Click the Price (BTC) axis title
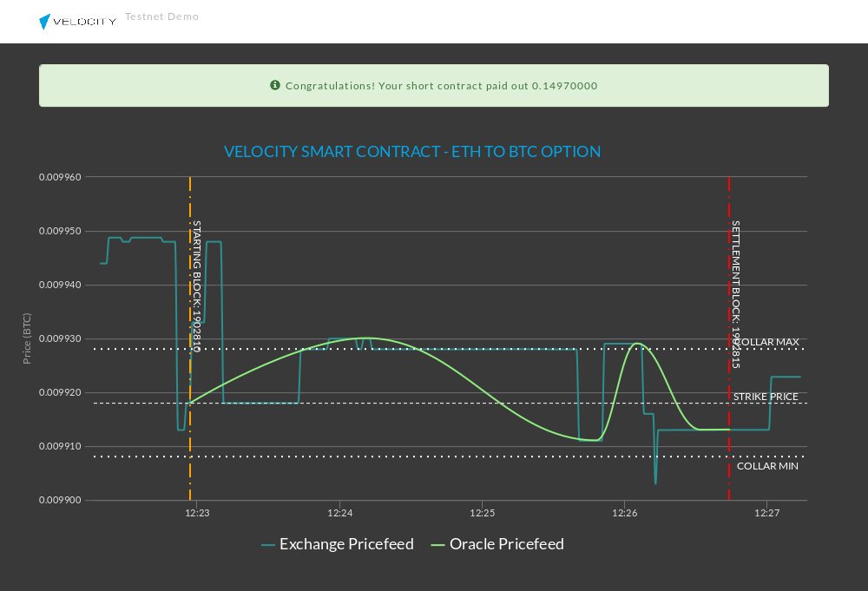868x591 pixels. pyautogui.click(x=28, y=338)
